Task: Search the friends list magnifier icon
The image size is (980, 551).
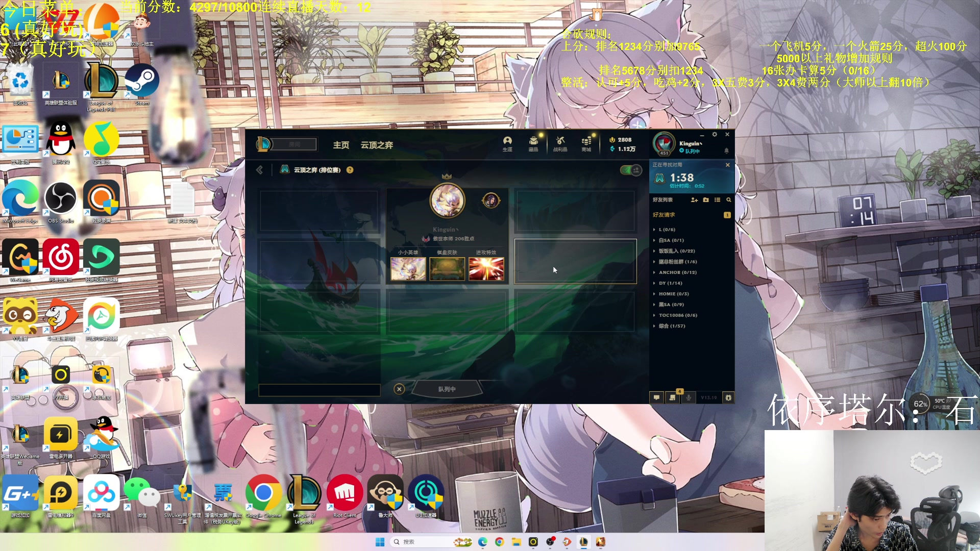Action: (x=729, y=200)
